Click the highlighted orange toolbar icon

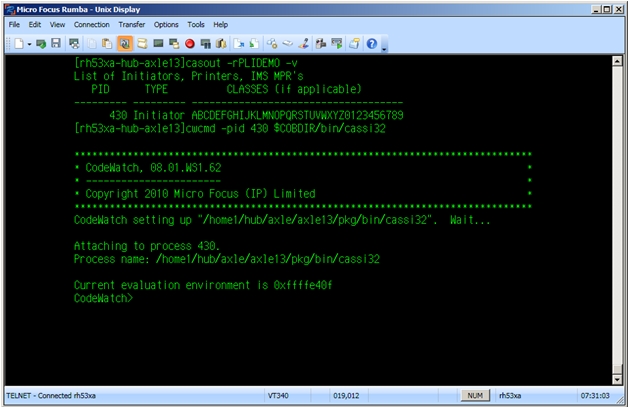pyautogui.click(x=125, y=43)
